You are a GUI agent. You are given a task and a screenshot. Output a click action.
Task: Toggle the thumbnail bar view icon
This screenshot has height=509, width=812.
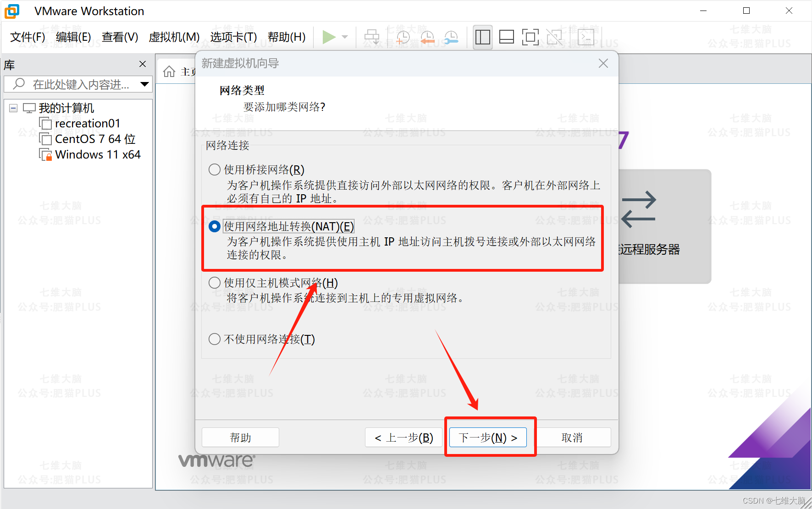click(507, 37)
